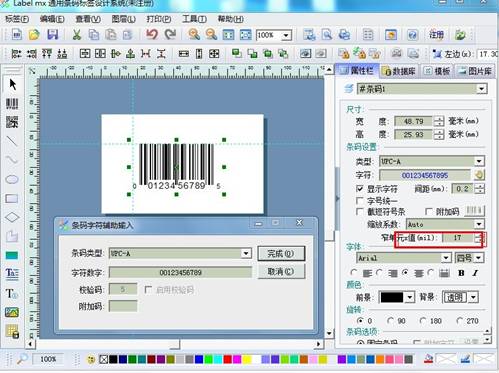
Task: Click the cut scissors icon
Action: [77, 35]
